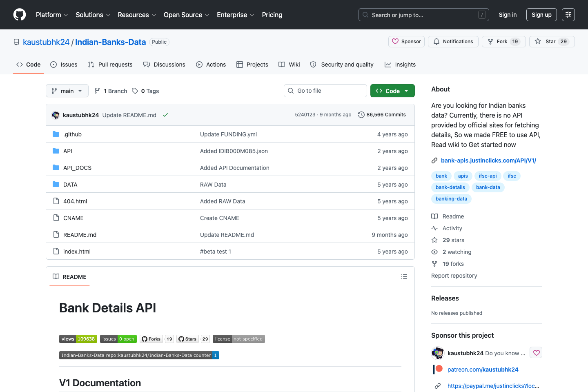588x392 pixels.
Task: Click the Activity pulse icon in sidebar
Action: [x=434, y=228]
